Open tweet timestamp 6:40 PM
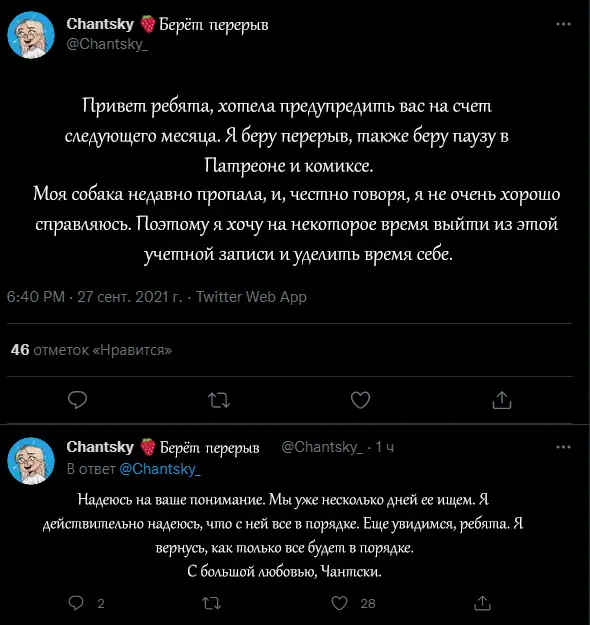590x625 pixels. coord(35,297)
